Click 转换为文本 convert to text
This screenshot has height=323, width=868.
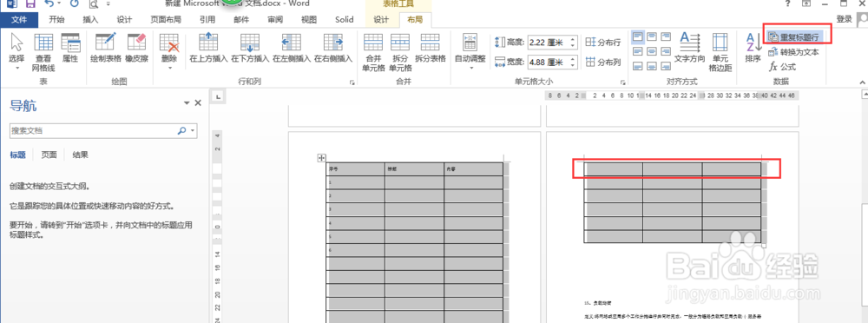click(x=793, y=52)
